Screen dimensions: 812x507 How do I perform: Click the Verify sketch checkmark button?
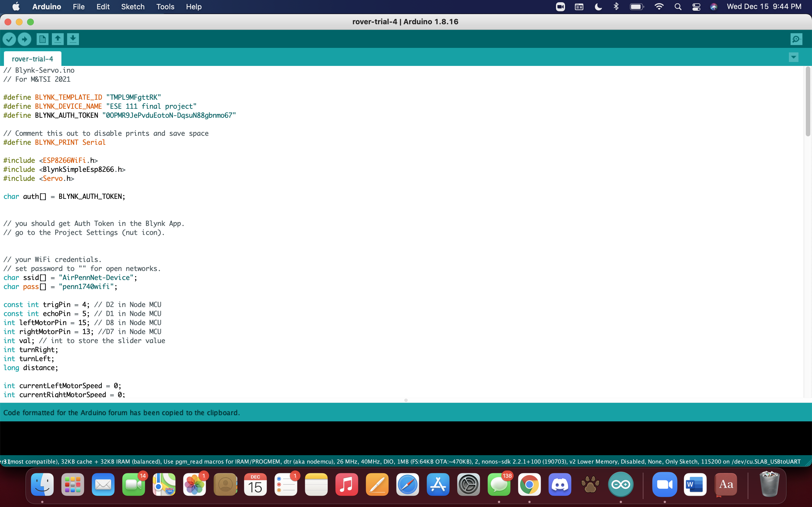pos(9,39)
